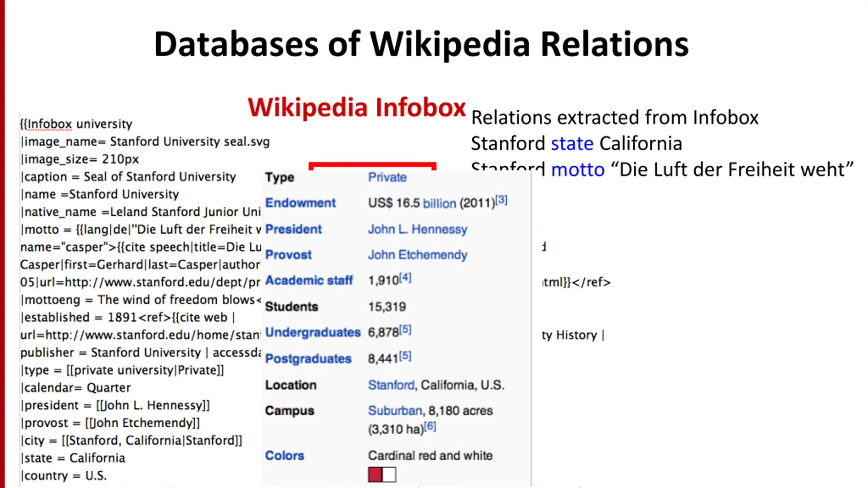Open citation [6] after 3,310 ha
Screen dimensions: 868x488
pyautogui.click(x=430, y=426)
